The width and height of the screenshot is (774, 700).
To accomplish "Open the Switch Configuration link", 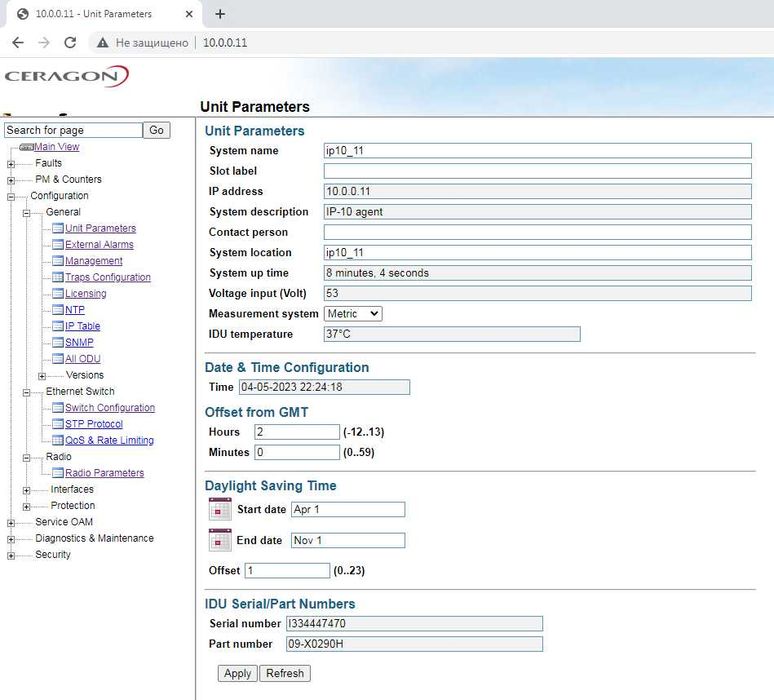I will [110, 407].
